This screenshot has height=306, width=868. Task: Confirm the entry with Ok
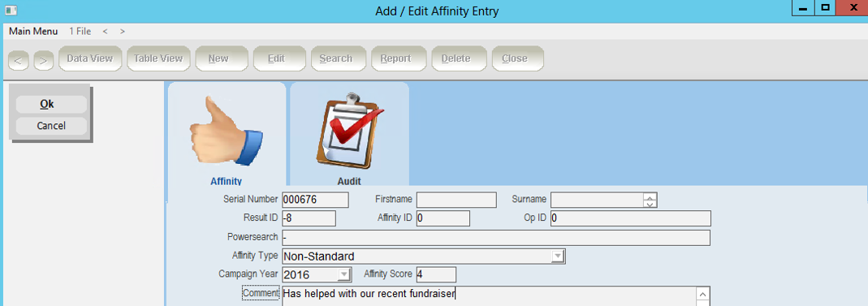point(51,105)
